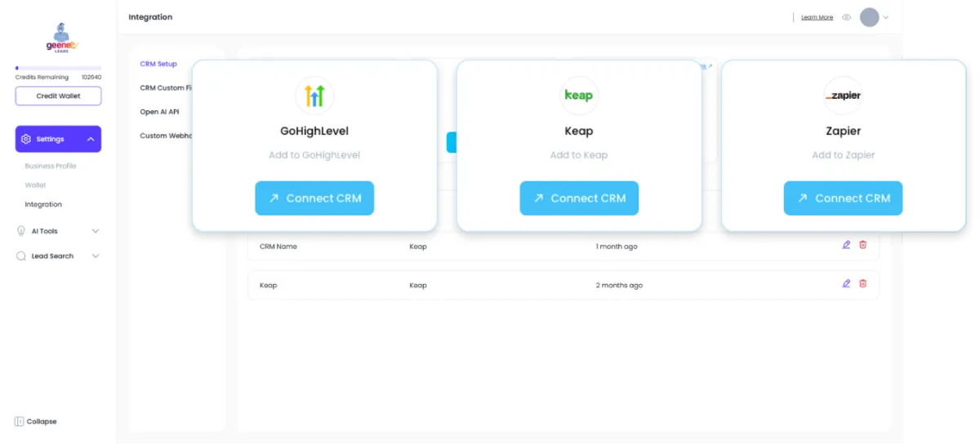
Task: Click the AI Tools lightbulb icon
Action: [21, 231]
